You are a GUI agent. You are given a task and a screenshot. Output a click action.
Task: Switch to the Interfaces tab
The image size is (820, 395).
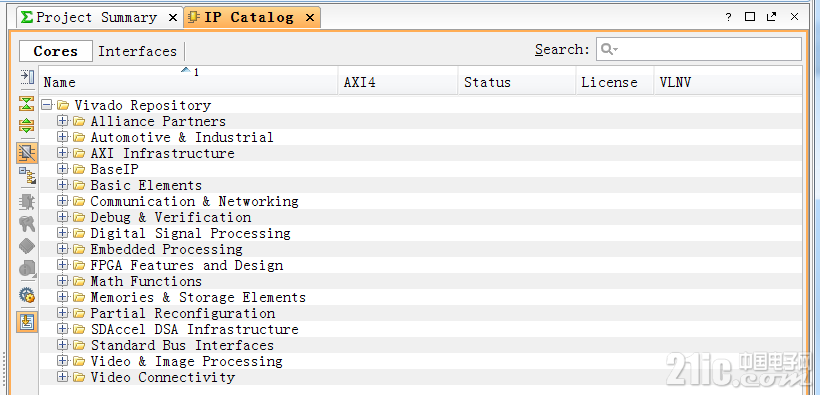pos(138,51)
